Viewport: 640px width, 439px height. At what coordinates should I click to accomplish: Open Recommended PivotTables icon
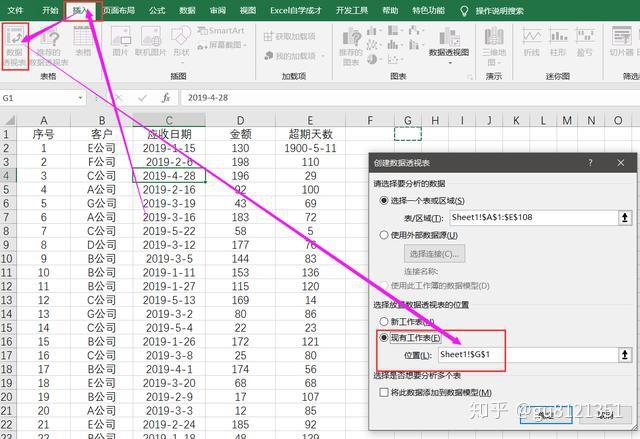[49, 47]
